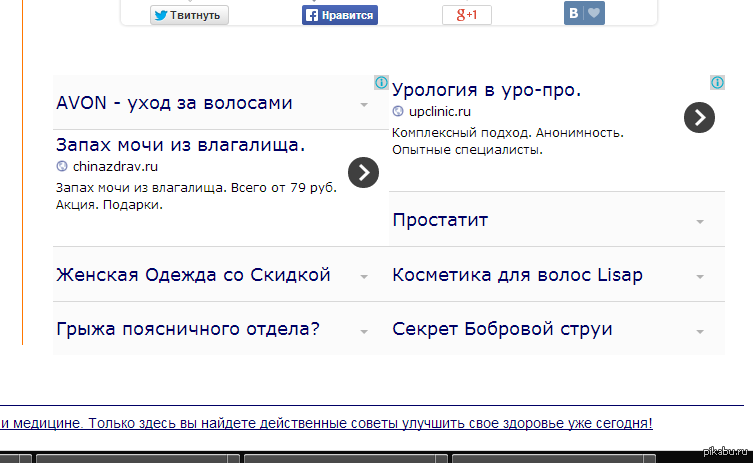The width and height of the screenshot is (753, 463).
Task: Click the 'Секрет Бобровой струи' ad text
Action: [x=502, y=329]
